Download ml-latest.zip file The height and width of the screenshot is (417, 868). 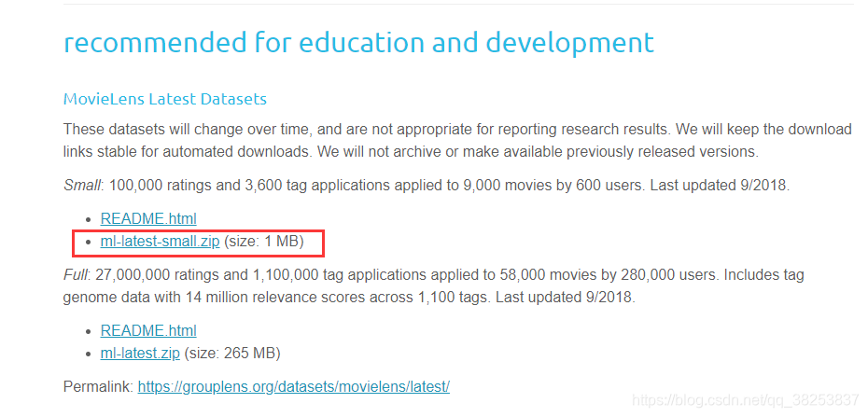coord(140,353)
